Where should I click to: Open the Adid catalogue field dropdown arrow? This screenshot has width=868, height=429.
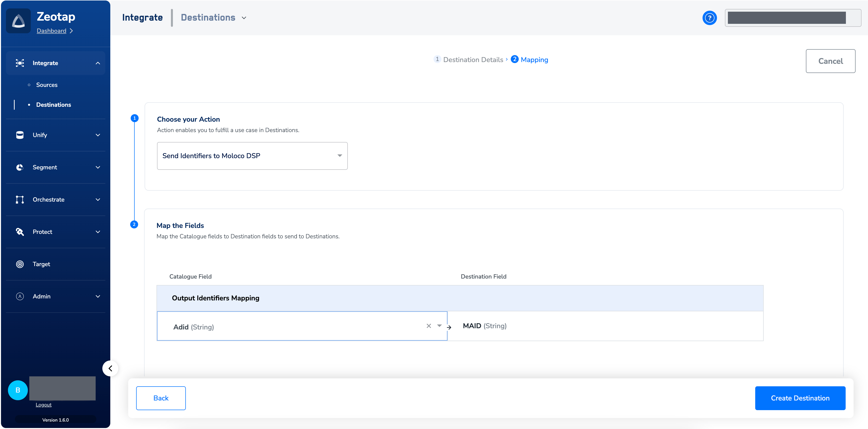439,326
